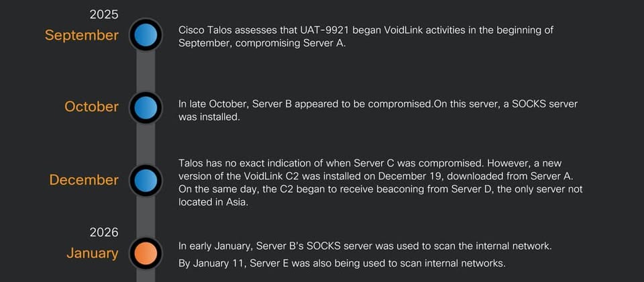Select the "January" month label

click(93, 253)
